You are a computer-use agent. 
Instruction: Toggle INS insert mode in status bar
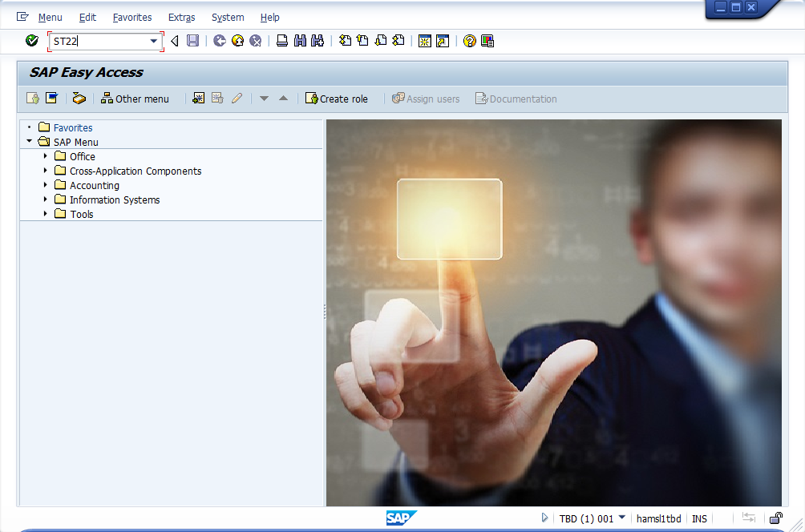tap(699, 518)
